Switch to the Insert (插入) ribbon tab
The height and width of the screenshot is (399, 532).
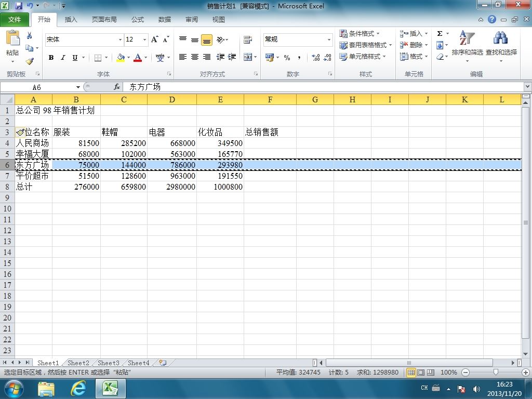click(x=71, y=20)
